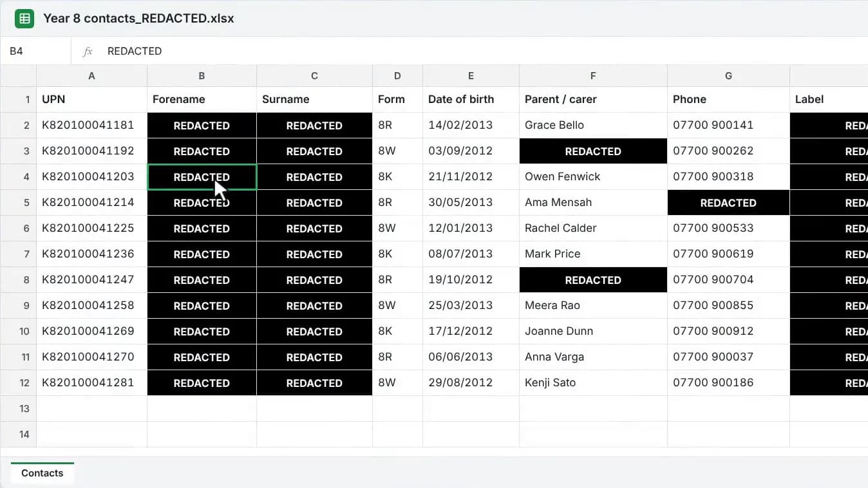Viewport: 868px width, 488px height.
Task: Select the Meera Rao cell
Action: point(593,306)
